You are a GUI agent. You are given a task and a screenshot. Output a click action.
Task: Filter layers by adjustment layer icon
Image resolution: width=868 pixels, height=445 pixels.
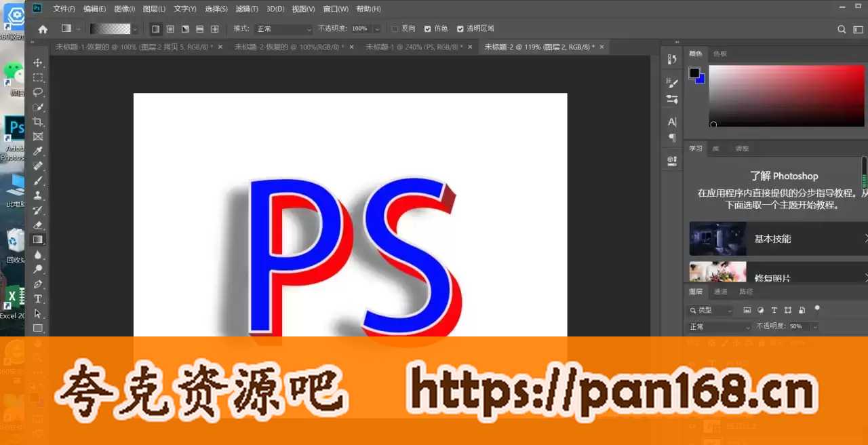coord(760,310)
